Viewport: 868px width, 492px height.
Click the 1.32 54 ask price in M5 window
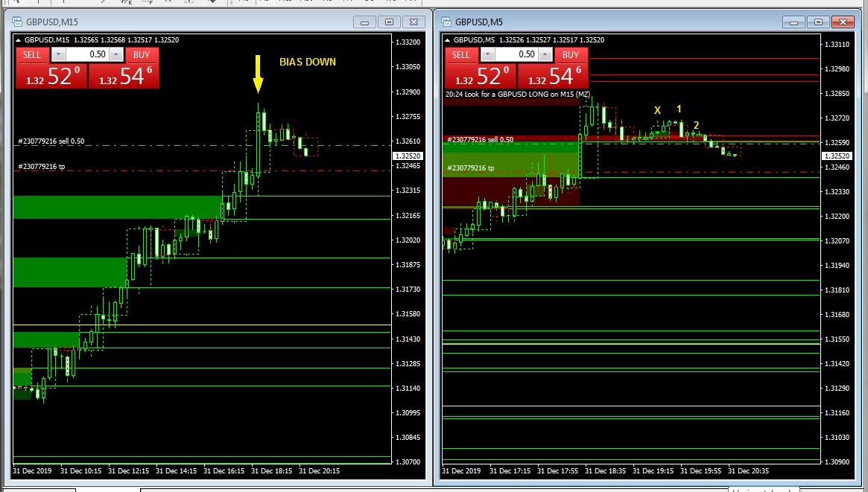tap(553, 76)
